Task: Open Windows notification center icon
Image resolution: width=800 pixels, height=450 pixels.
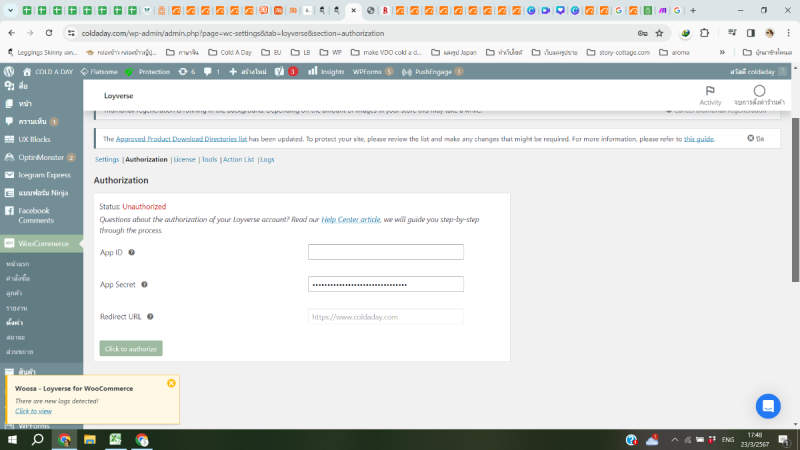Action: point(784,440)
